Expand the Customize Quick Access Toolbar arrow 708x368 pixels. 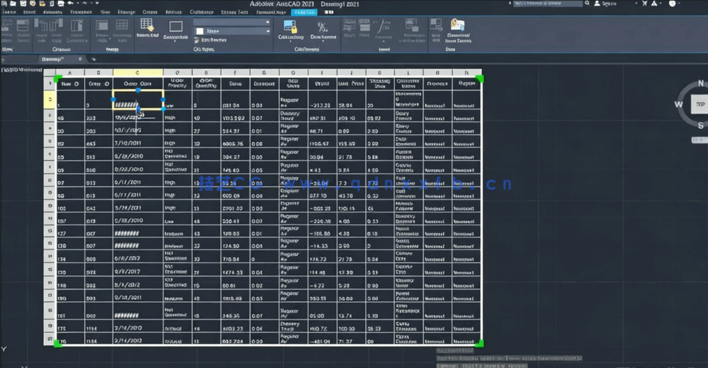[x=97, y=3]
